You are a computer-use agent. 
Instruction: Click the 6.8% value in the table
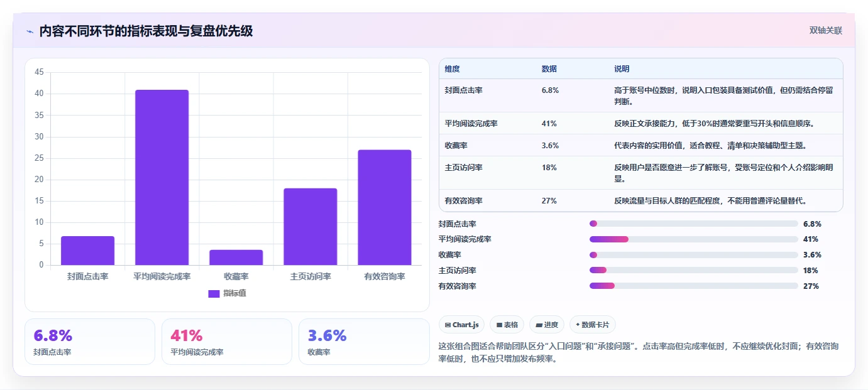(x=550, y=90)
